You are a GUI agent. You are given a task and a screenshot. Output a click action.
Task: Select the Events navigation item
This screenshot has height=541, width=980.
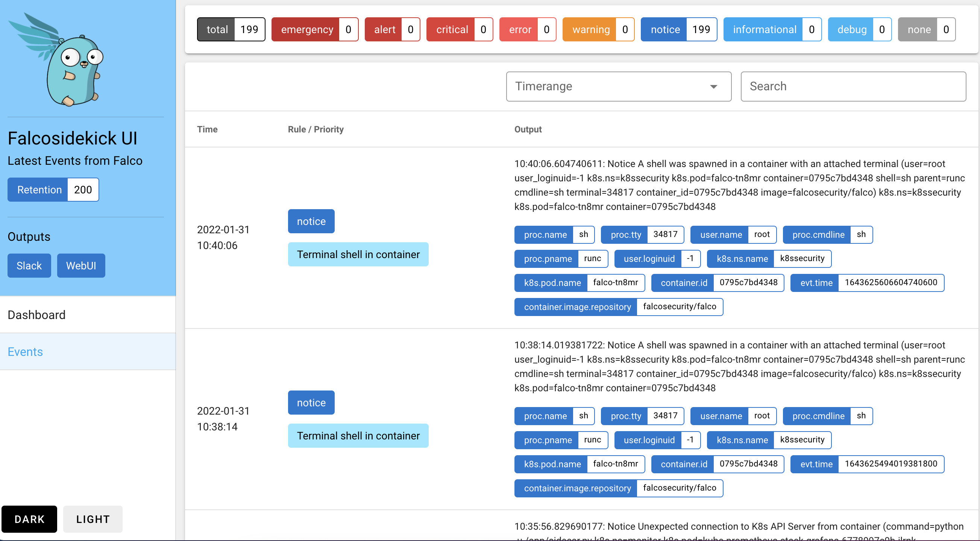(25, 352)
